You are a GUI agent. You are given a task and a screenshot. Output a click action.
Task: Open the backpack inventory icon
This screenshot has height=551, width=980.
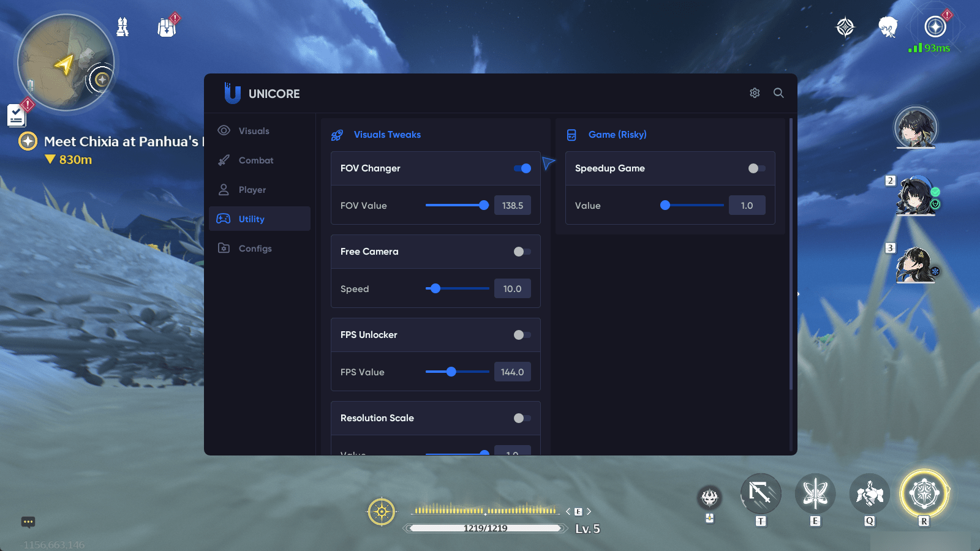[167, 28]
